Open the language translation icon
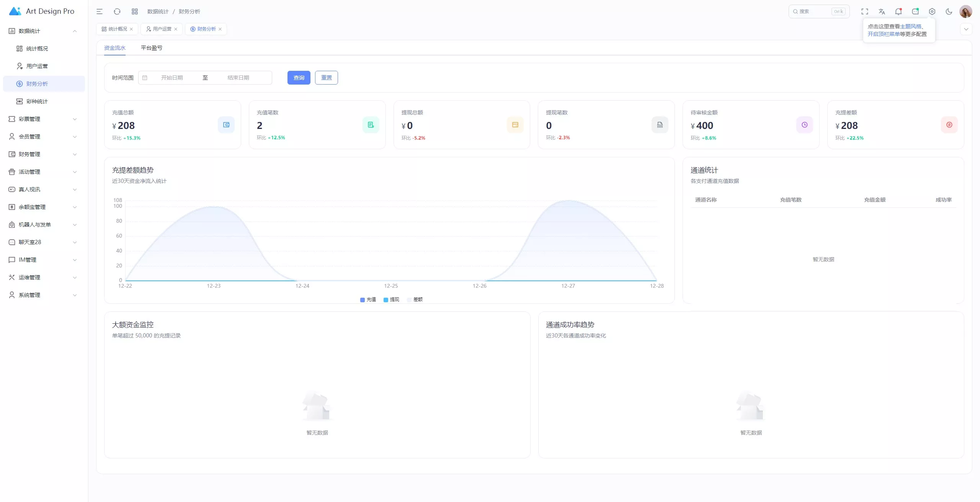The image size is (980, 502). 882,11
